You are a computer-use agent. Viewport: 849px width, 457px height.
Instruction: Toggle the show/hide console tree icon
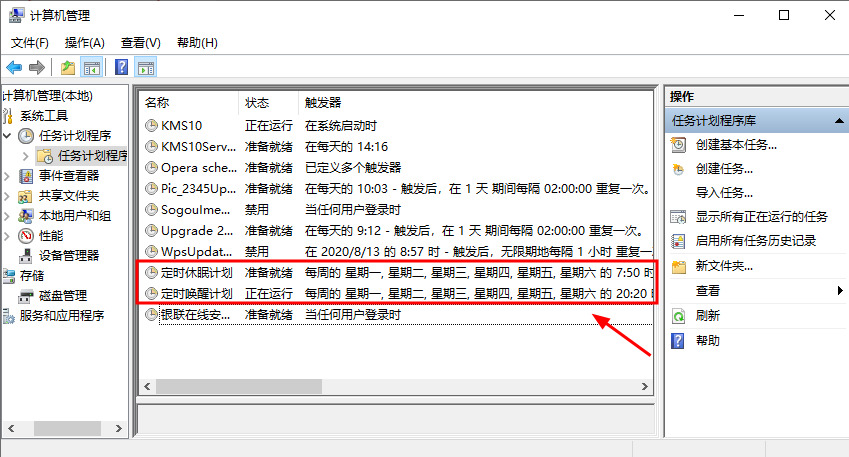92,68
